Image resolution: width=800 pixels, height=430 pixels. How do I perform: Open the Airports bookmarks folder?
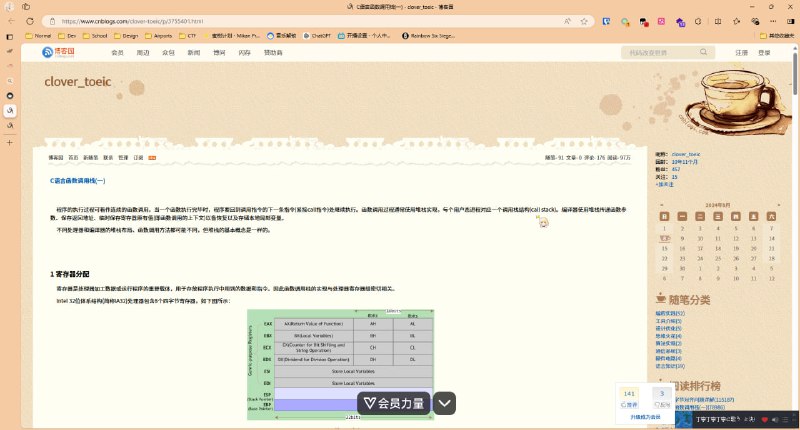click(159, 36)
